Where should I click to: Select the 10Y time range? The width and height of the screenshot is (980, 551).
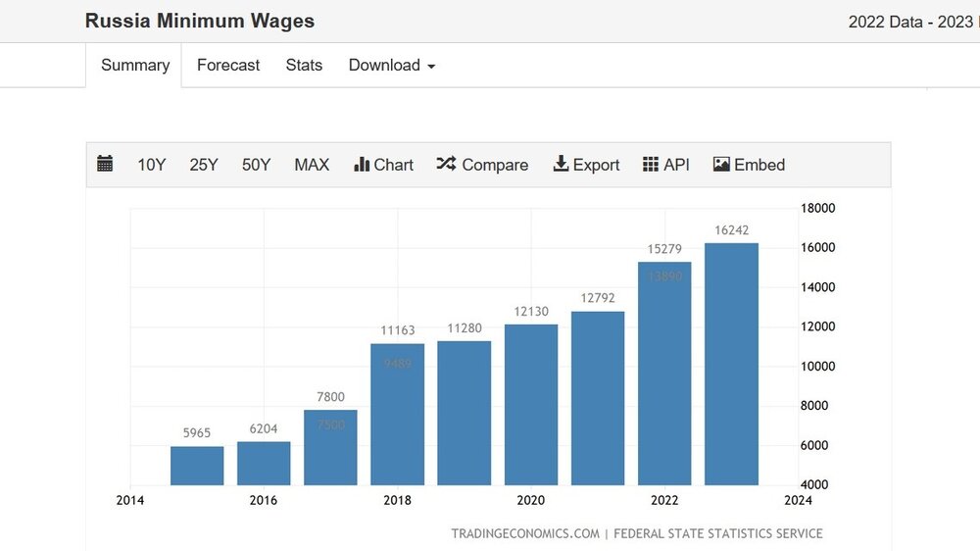(x=152, y=165)
